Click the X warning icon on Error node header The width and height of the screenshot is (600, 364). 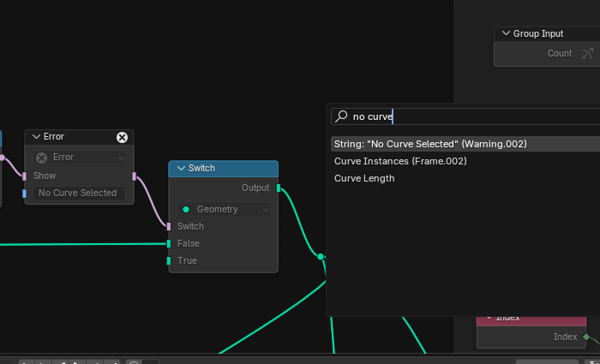[x=122, y=137]
